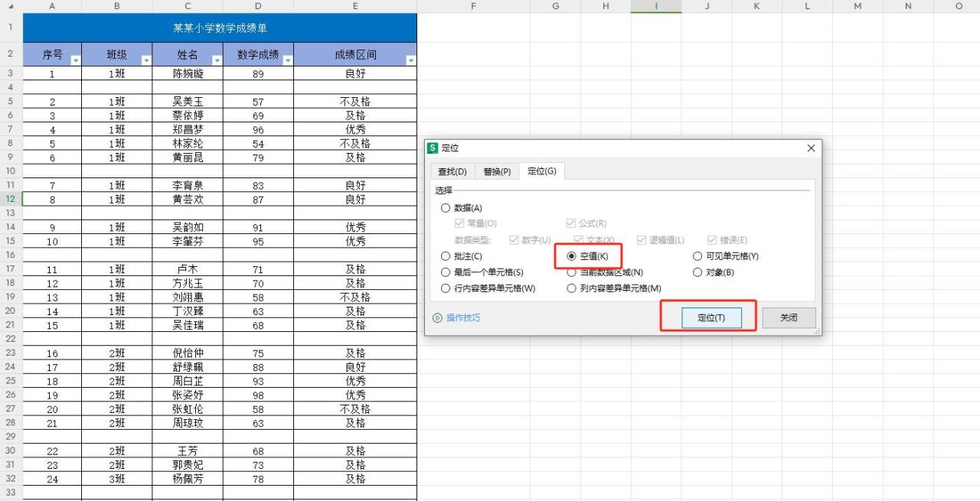Image resolution: width=980 pixels, height=501 pixels.
Task: Open the 序号 column filter dropdown
Action: (75, 60)
